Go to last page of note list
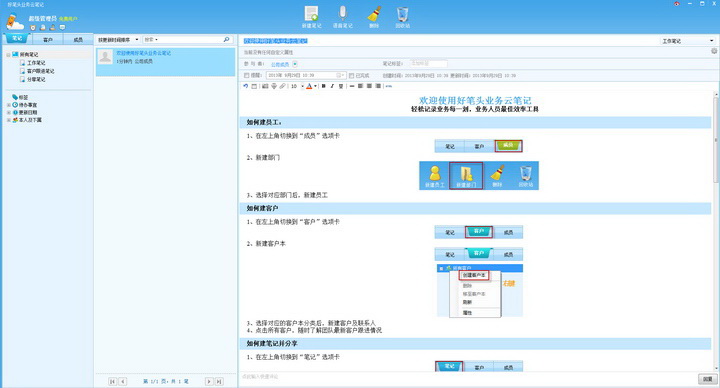This screenshot has height=388, width=720. pos(219,381)
